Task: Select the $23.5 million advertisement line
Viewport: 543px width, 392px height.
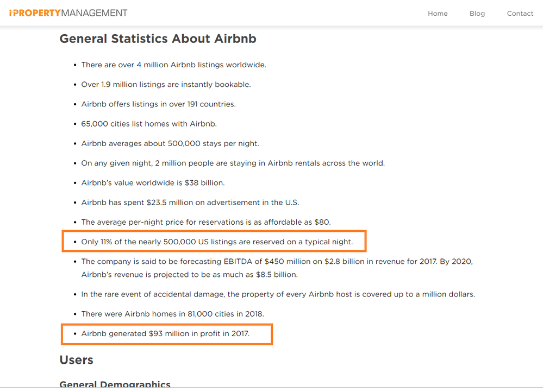Action: click(190, 203)
